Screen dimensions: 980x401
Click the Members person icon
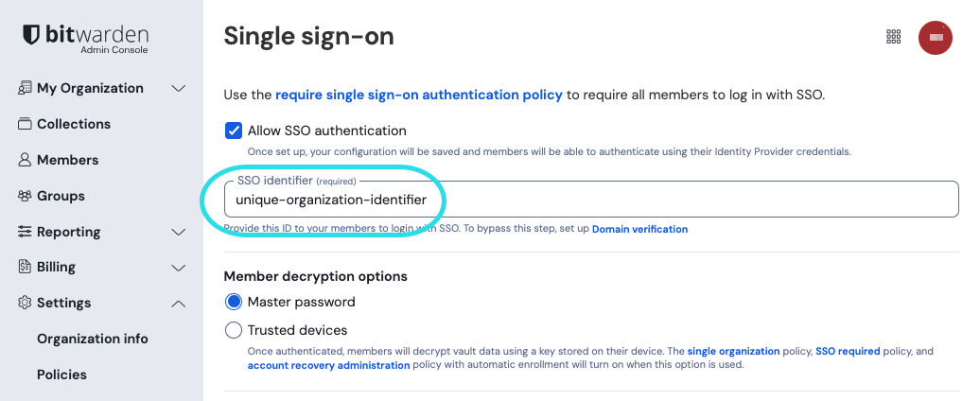click(x=25, y=160)
